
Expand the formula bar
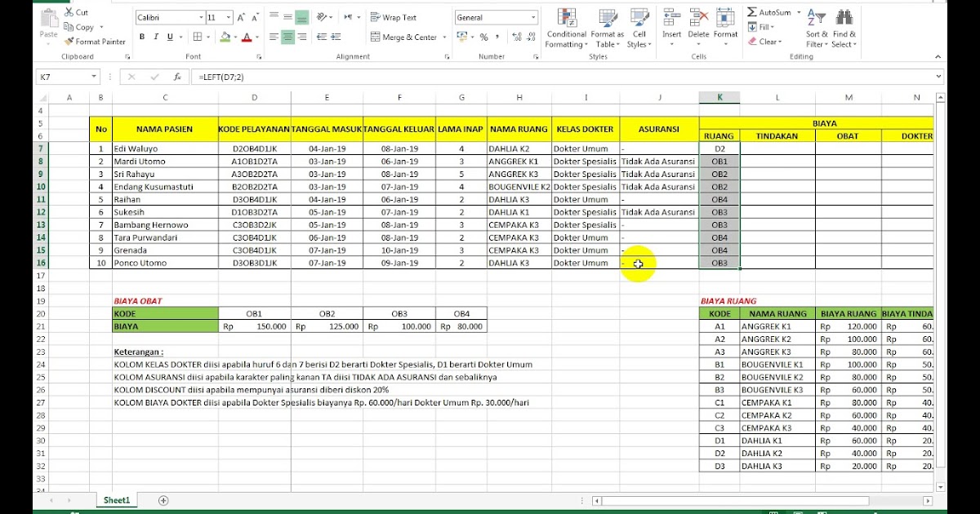pos(938,77)
